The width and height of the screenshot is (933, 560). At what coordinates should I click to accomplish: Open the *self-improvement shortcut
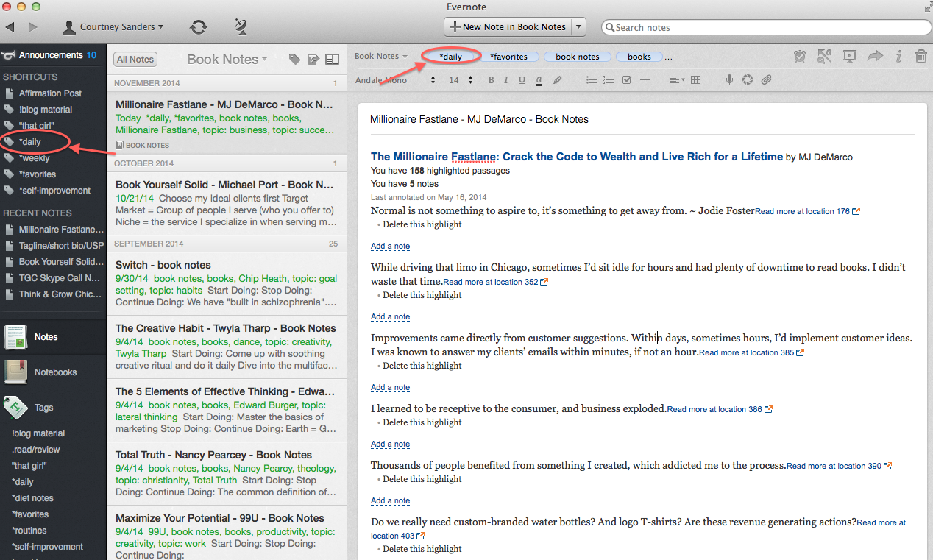[x=54, y=191]
